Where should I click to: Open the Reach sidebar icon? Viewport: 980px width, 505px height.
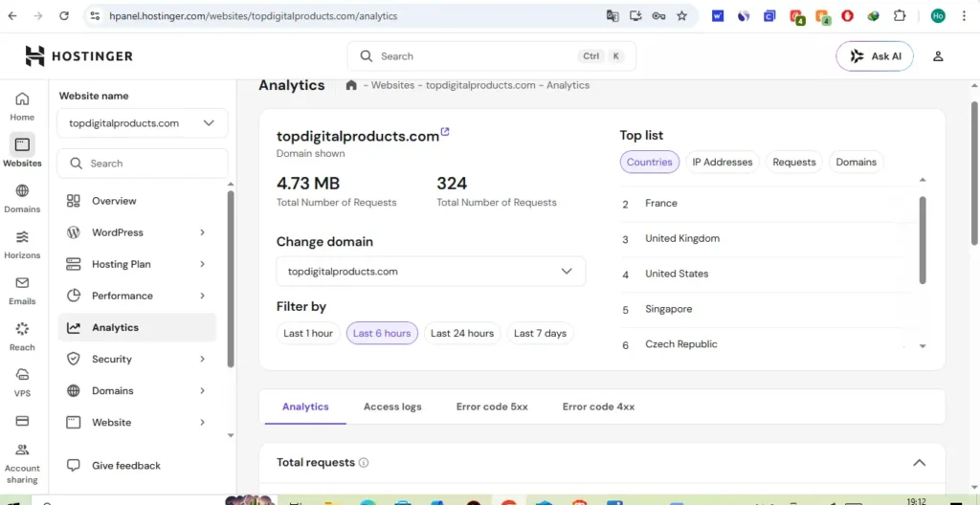tap(22, 329)
